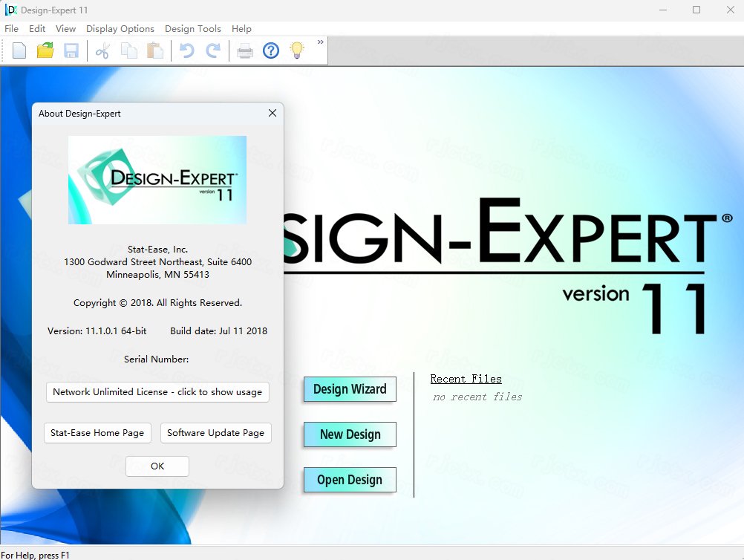Image resolution: width=744 pixels, height=560 pixels.
Task: Minimize the Design-Expert 11 window
Action: (x=663, y=10)
